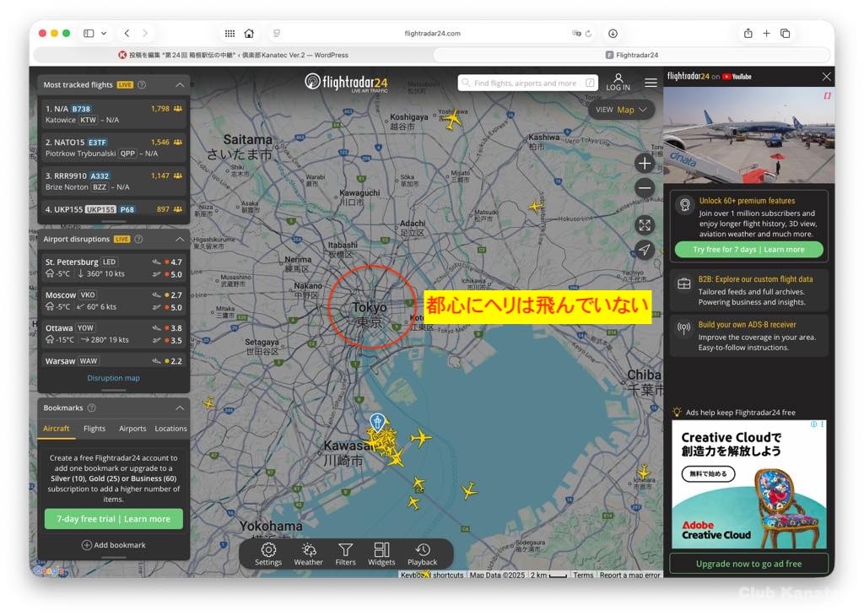This screenshot has height=616, width=864.
Task: Click the flight search input field
Action: click(525, 84)
